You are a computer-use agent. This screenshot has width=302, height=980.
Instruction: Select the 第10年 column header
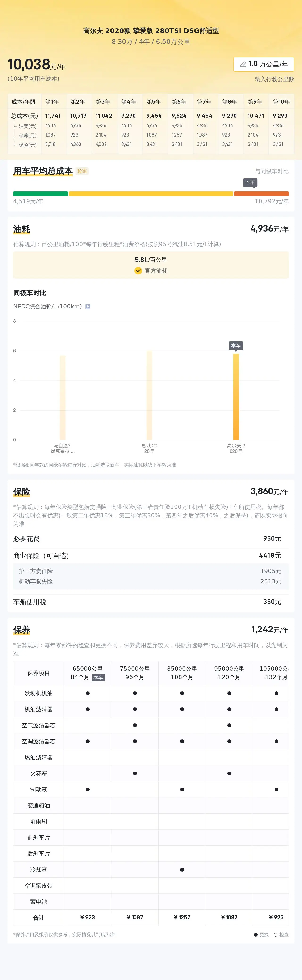(281, 102)
